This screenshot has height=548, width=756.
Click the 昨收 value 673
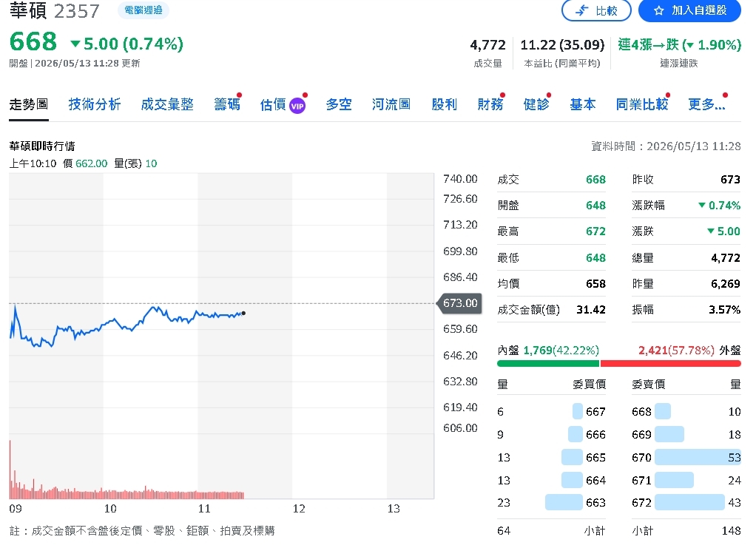730,180
